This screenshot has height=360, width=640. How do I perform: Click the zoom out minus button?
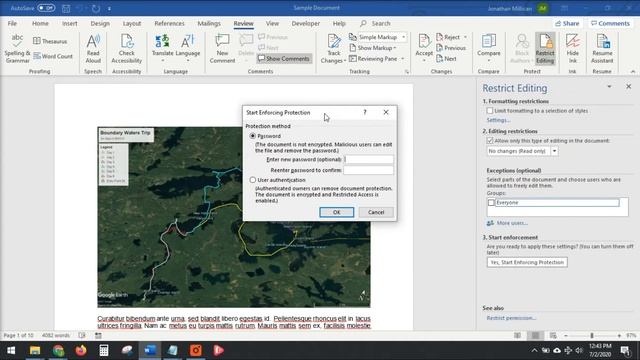click(x=566, y=336)
